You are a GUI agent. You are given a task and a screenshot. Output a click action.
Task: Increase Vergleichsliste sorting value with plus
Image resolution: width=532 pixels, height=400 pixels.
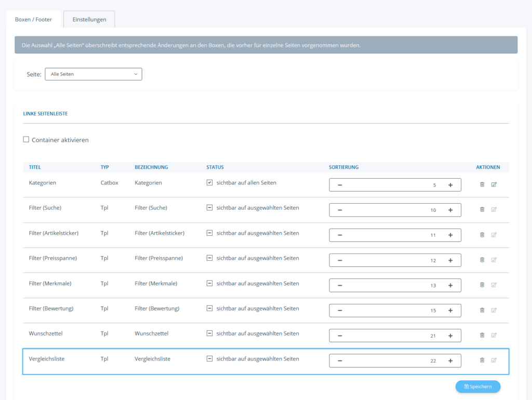pyautogui.click(x=450, y=361)
